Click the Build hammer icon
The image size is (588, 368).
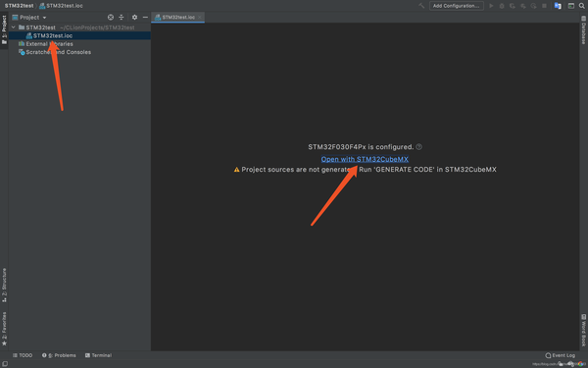421,6
